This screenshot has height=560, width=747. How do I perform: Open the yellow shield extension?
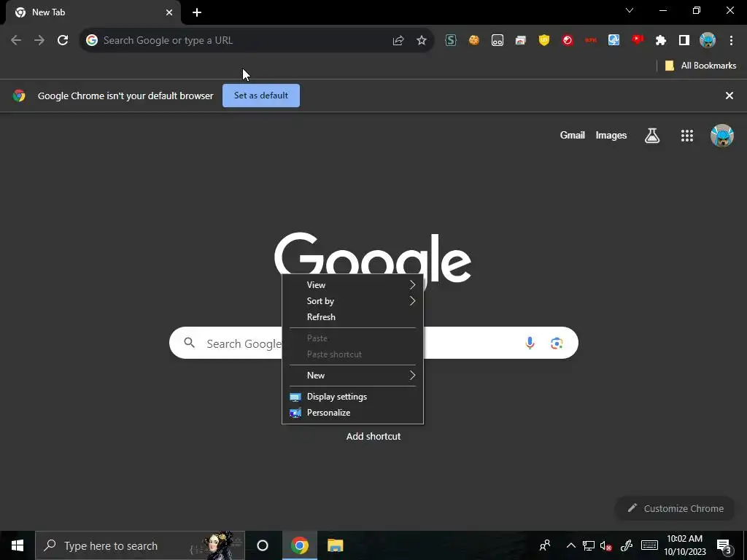(544, 41)
